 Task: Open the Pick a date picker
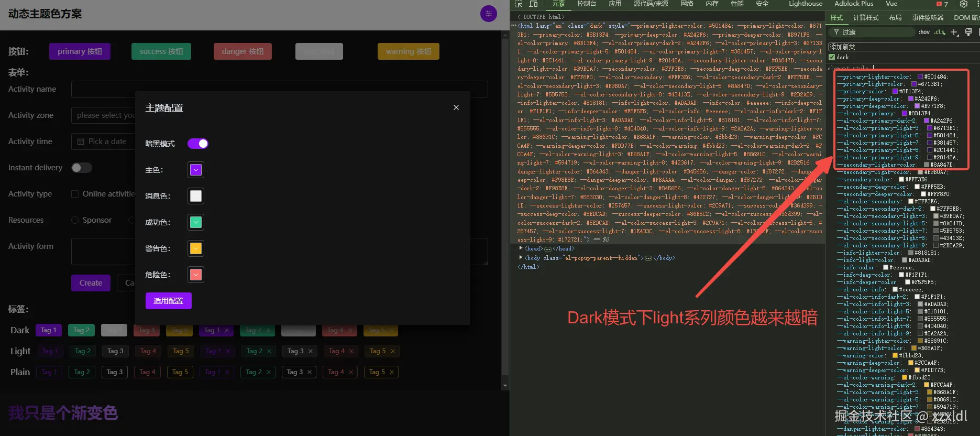(103, 141)
